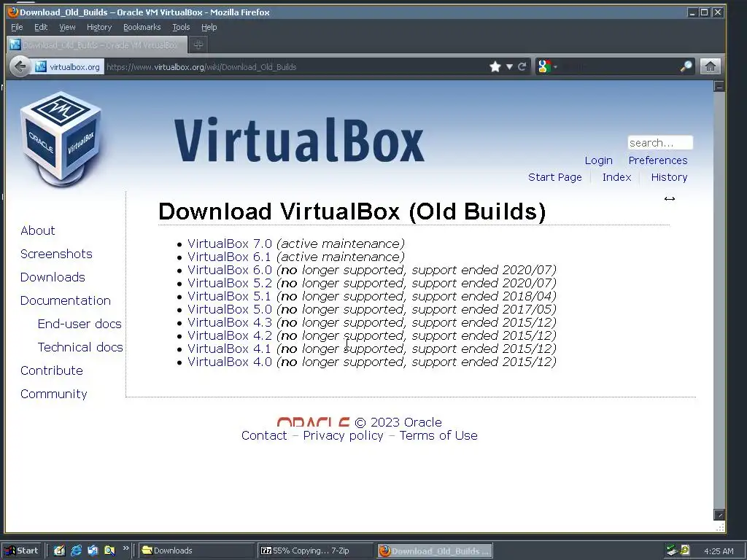The height and width of the screenshot is (560, 747).
Task: Click the magnifier quick launch icon
Action: point(109,551)
